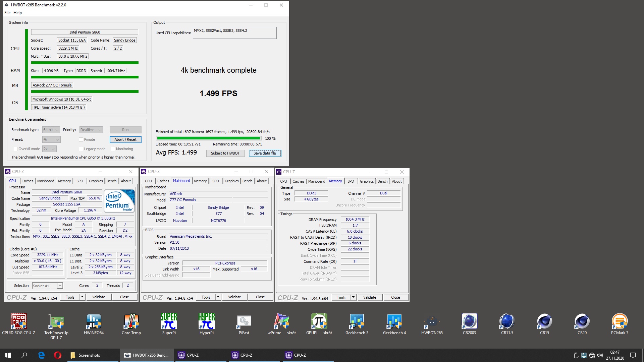
Task: Open File menu in HWBOT x265
Action: coord(7,13)
